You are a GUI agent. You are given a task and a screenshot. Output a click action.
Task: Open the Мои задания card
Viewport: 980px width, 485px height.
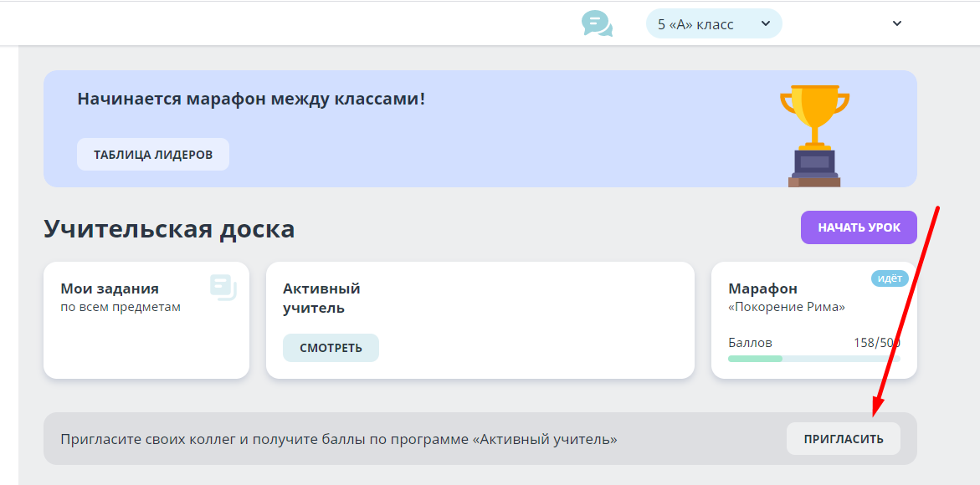click(146, 320)
